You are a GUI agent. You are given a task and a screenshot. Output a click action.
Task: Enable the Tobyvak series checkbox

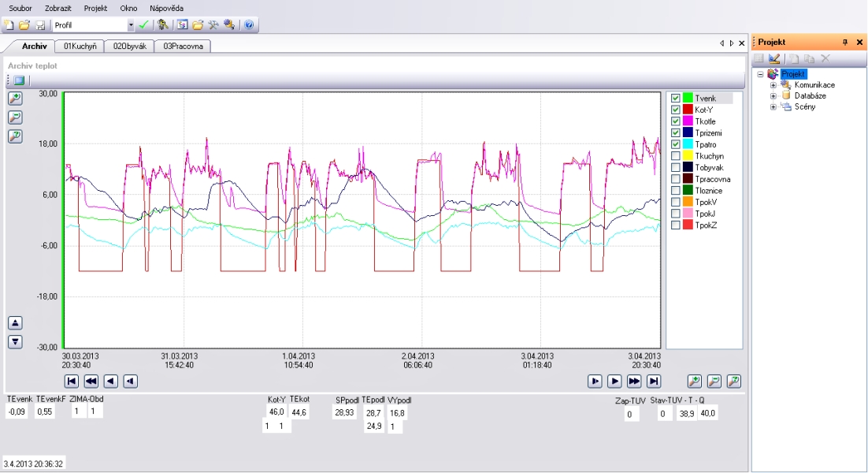coord(675,167)
